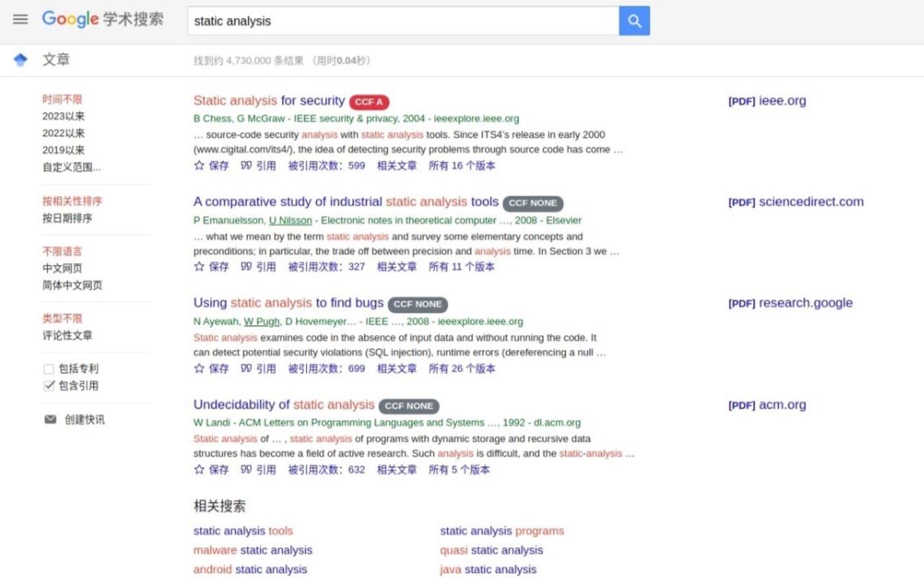924x578 pixels.
Task: Open author W Pugh's profile
Action: (261, 322)
